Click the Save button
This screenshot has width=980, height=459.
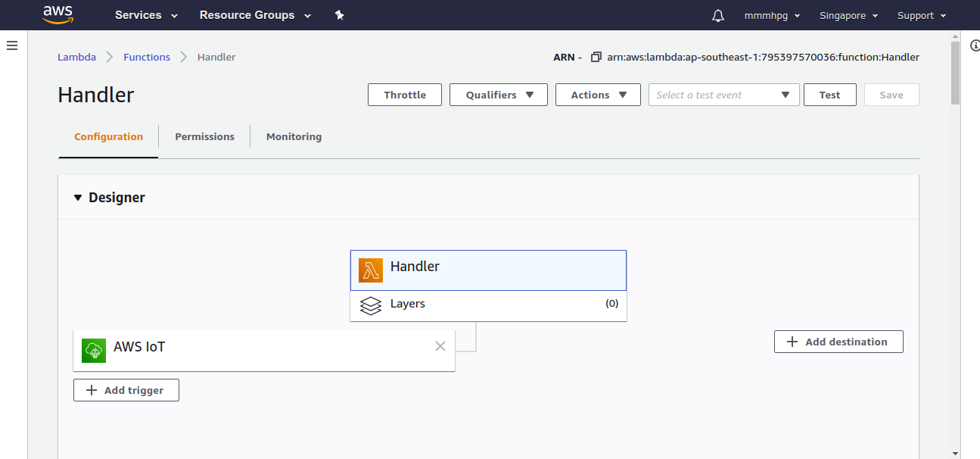pos(891,95)
